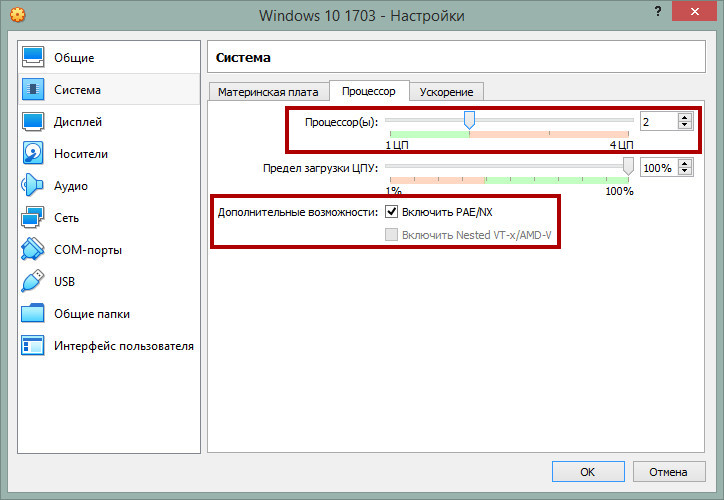Click the CPU limit field showing 100%
This screenshot has width=724, height=500.
tap(659, 168)
